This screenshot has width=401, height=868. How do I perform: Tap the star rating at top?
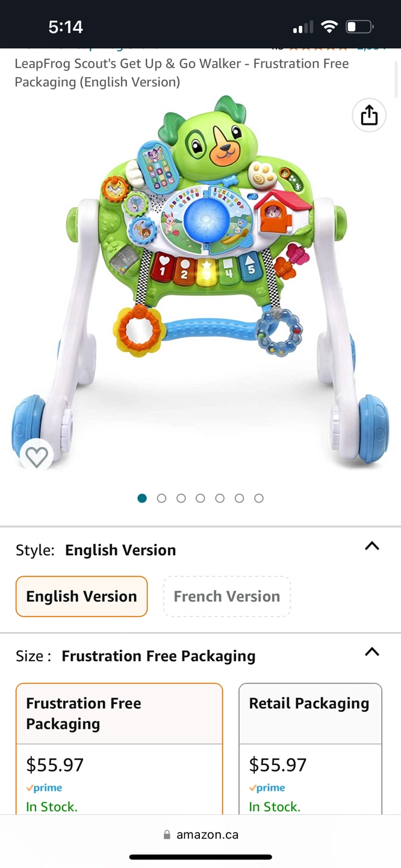coord(319,47)
